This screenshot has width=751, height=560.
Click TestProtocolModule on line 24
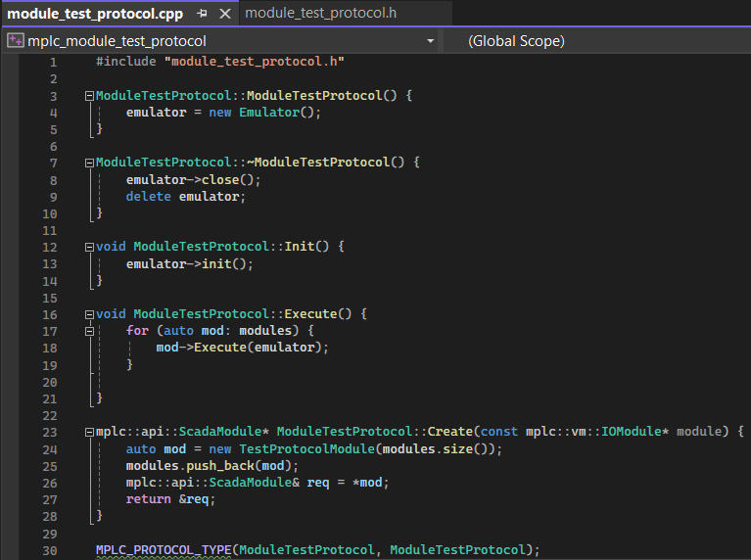pos(307,448)
